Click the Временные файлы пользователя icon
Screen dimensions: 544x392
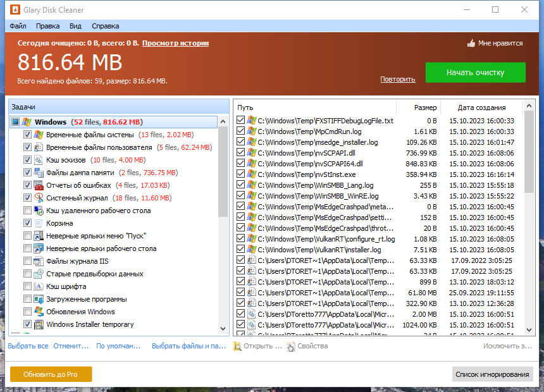pyautogui.click(x=39, y=147)
